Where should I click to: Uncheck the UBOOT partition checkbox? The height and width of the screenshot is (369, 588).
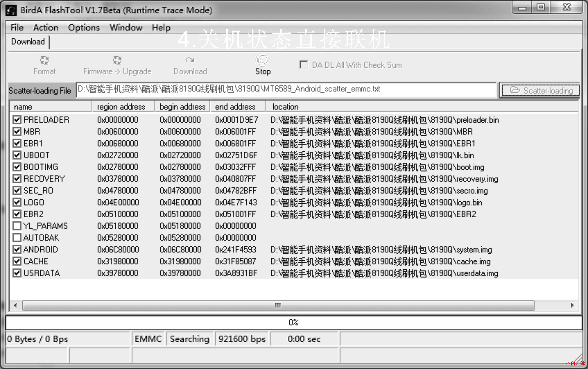(x=17, y=155)
